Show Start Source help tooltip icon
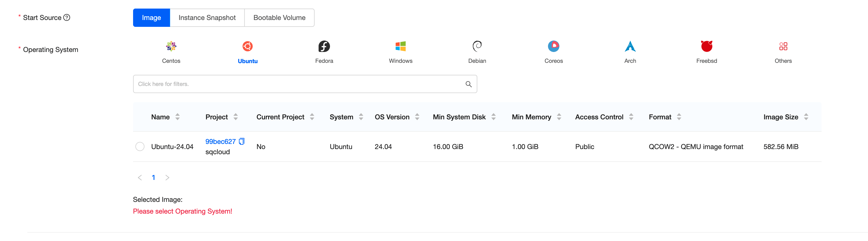 point(67,17)
